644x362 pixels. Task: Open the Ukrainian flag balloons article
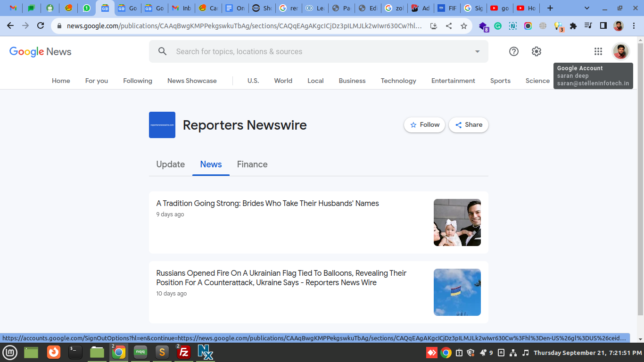coord(281,278)
